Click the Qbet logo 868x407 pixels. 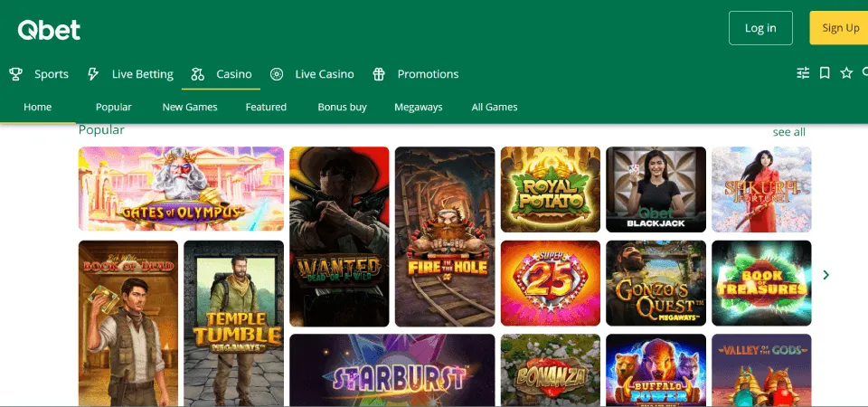pos(49,30)
